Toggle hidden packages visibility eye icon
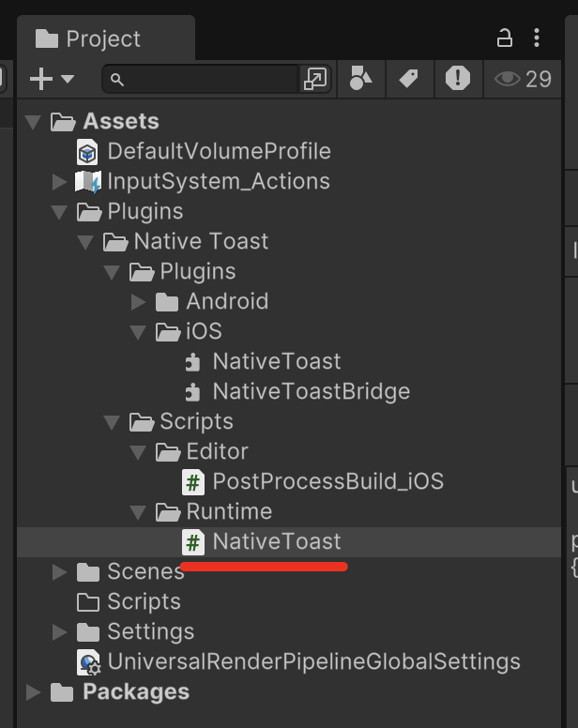Screen dimensions: 578x728 pyautogui.click(x=523, y=79)
